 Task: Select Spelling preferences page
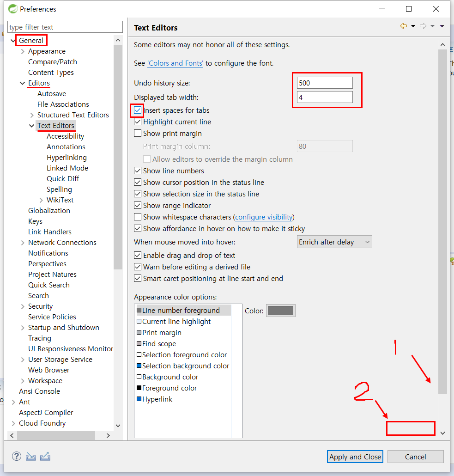click(59, 189)
